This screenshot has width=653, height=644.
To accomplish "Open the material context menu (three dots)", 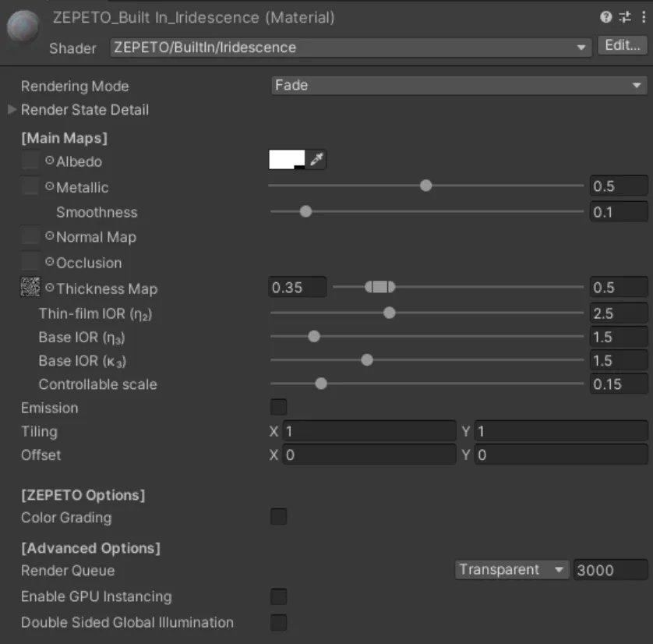I will 644,17.
